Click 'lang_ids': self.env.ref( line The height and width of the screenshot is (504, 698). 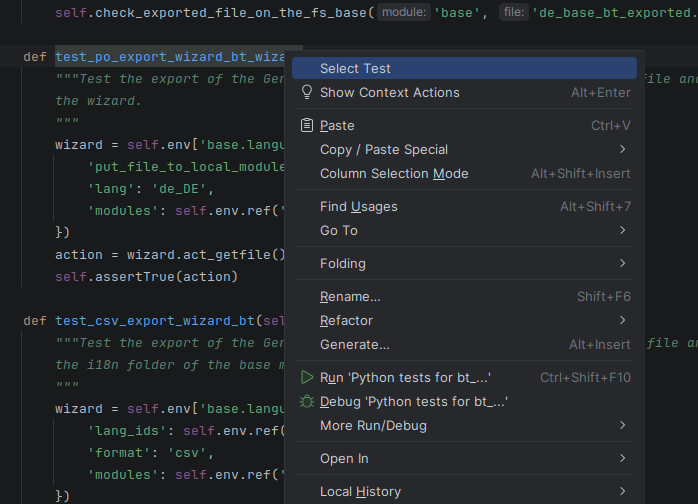[x=186, y=431]
